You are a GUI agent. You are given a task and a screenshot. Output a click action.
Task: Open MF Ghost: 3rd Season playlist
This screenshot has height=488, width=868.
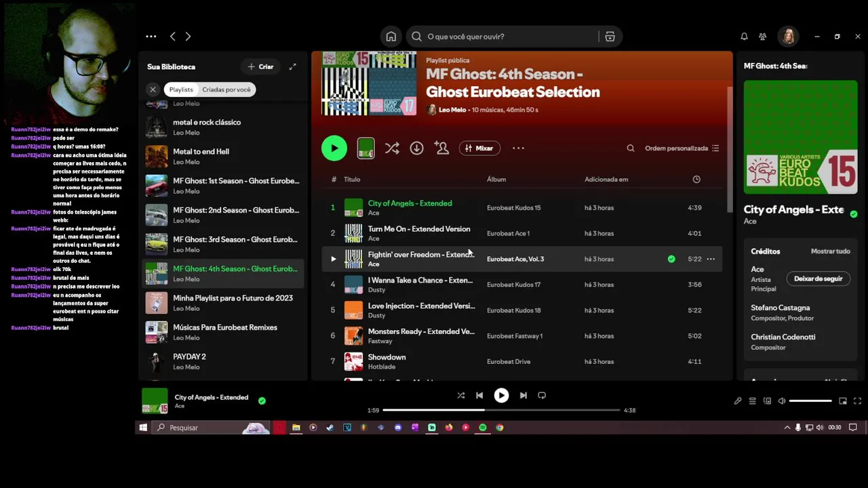223,244
